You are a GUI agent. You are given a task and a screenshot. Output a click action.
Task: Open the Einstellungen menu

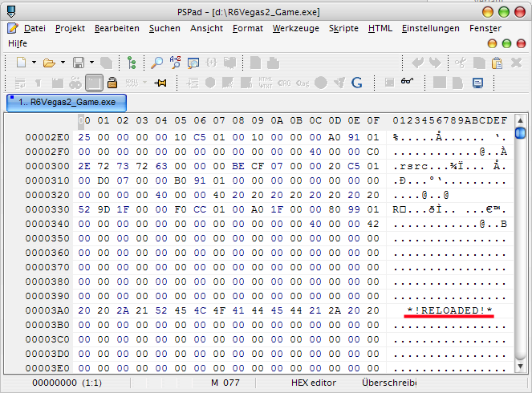coord(430,28)
